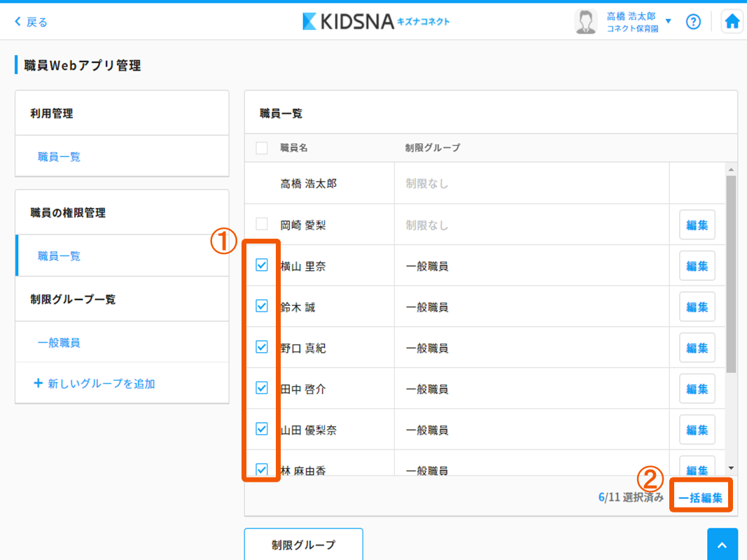Click 一括編集 bulk edit link
The width and height of the screenshot is (747, 560).
pyautogui.click(x=701, y=498)
